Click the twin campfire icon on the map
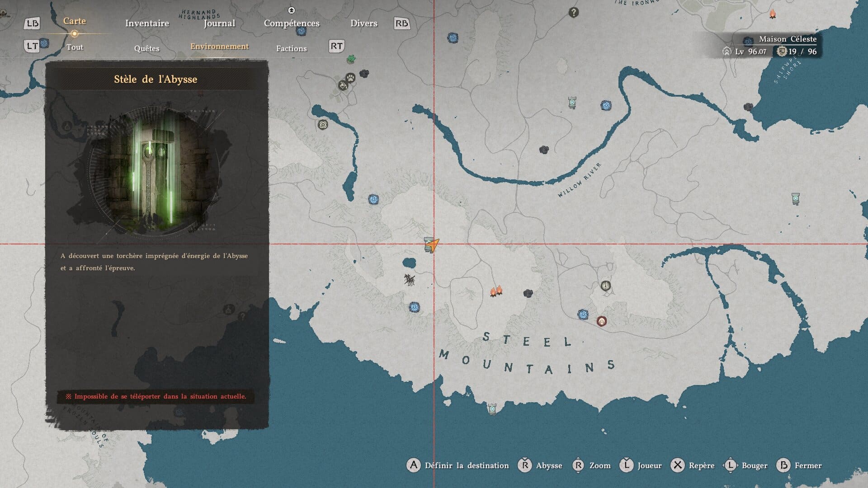The image size is (868, 488). tap(496, 291)
